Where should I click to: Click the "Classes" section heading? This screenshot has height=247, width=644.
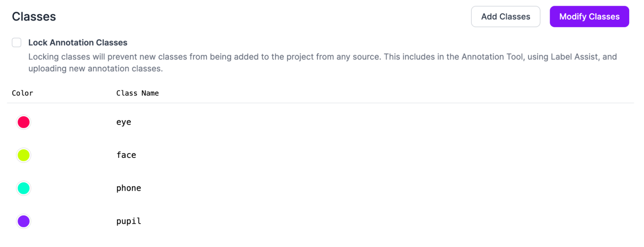coord(34,16)
